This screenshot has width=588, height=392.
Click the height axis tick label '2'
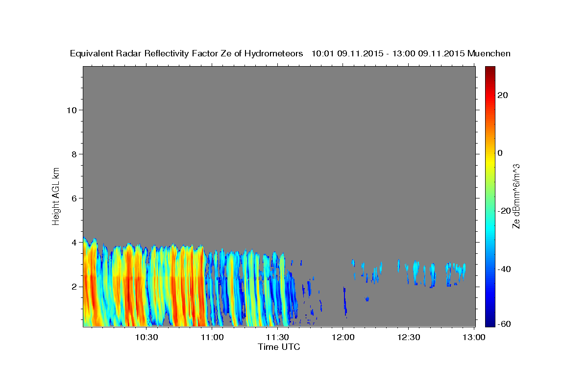74,286
